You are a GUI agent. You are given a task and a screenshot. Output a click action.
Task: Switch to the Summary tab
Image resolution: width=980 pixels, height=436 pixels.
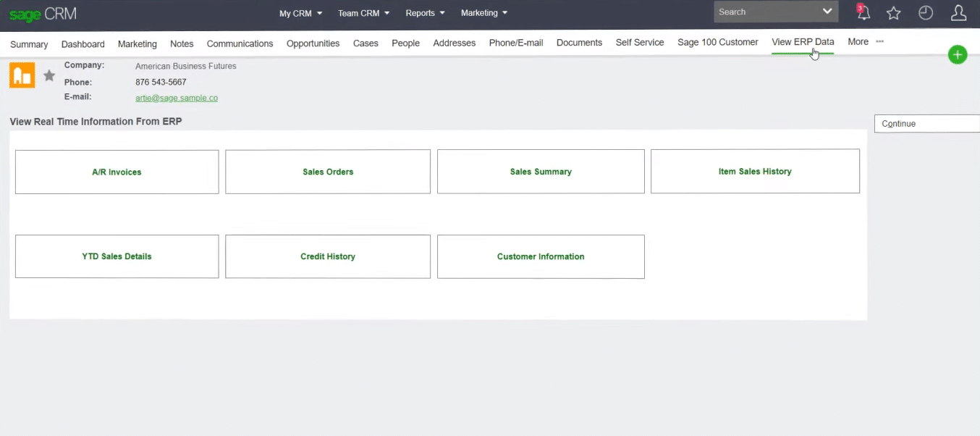29,44
